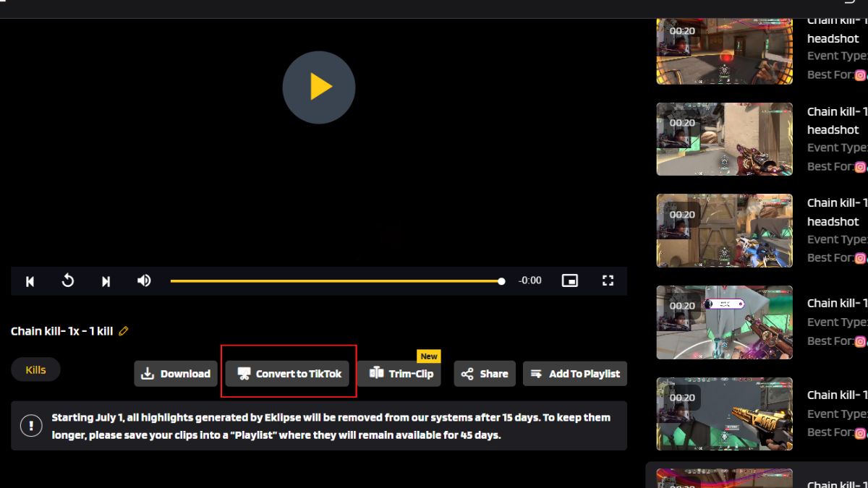
Task: Open the top-right navigation menu
Action: pos(848,4)
